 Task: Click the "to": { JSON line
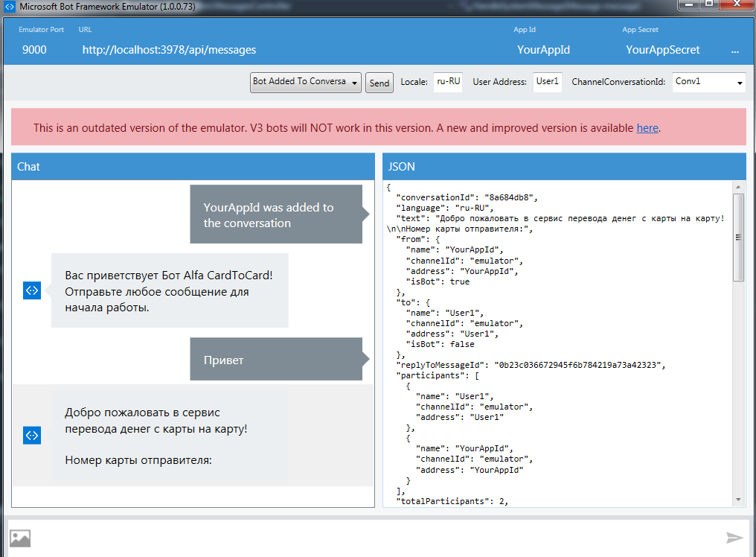[x=413, y=302]
